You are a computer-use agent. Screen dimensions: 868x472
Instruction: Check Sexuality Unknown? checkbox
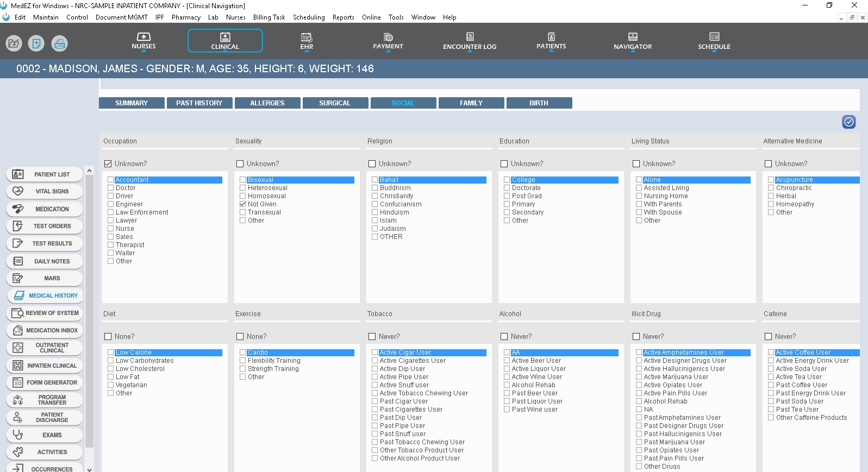[x=240, y=163]
